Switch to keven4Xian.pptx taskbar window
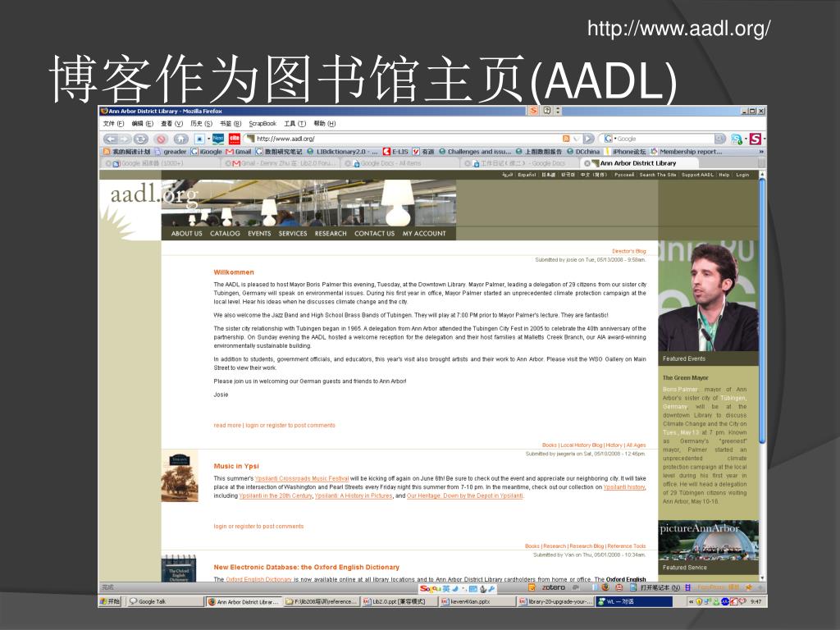Image resolution: width=840 pixels, height=630 pixels. coord(477,601)
